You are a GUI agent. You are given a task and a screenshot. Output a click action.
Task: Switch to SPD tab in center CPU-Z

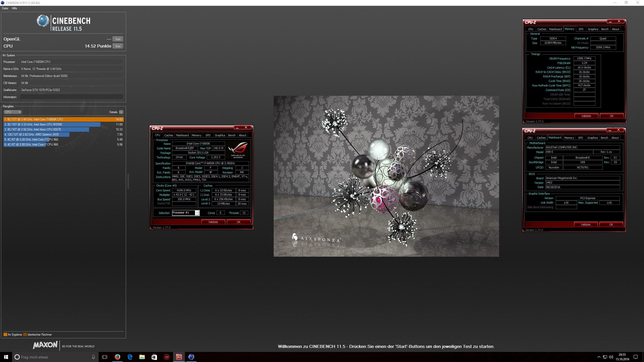coord(208,135)
